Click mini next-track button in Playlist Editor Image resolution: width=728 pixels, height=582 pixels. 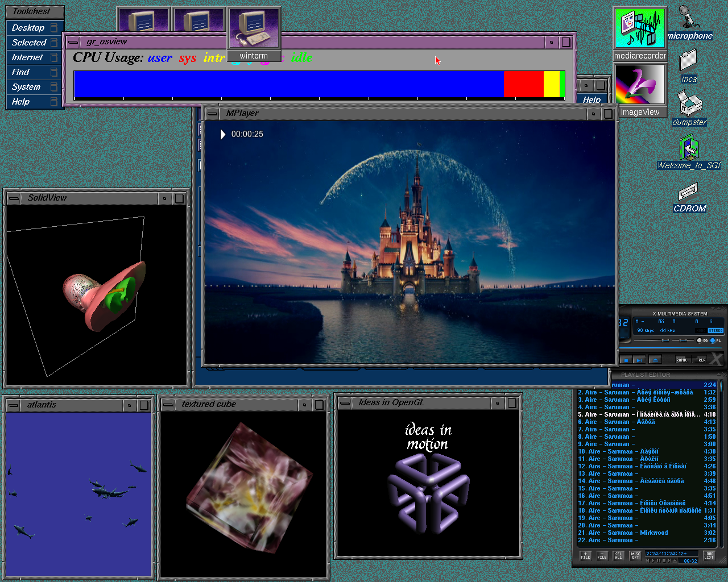(x=669, y=560)
